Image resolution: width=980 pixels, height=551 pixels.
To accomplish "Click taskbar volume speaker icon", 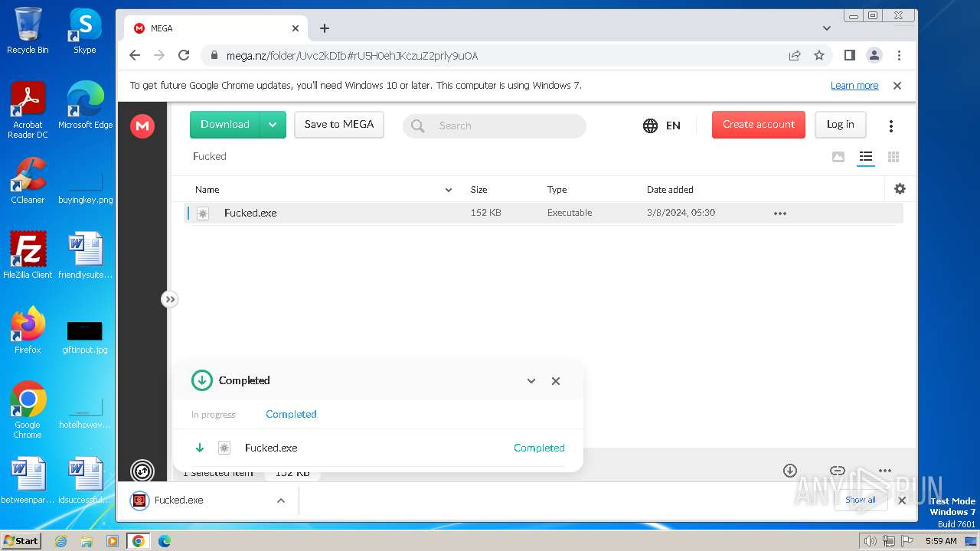I will tap(870, 541).
